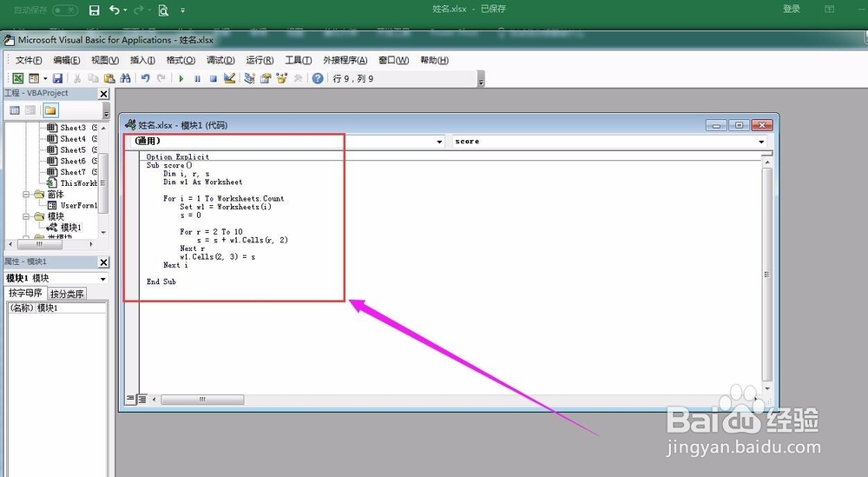868x477 pixels.
Task: Open the Insert UserForm dropdown arrow
Action: click(45, 79)
